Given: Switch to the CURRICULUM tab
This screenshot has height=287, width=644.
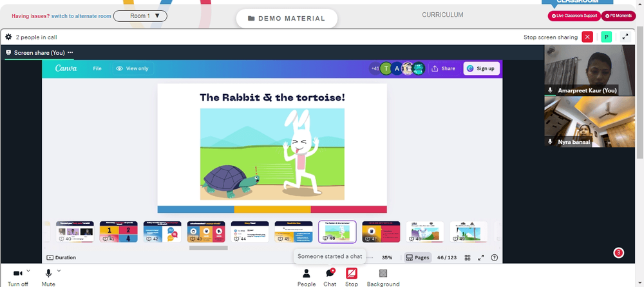Looking at the screenshot, I should tap(442, 15).
